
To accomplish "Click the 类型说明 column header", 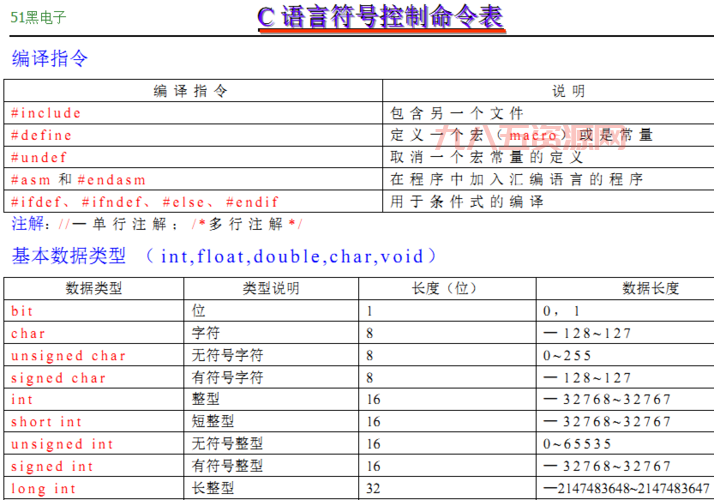I will pos(271,288).
